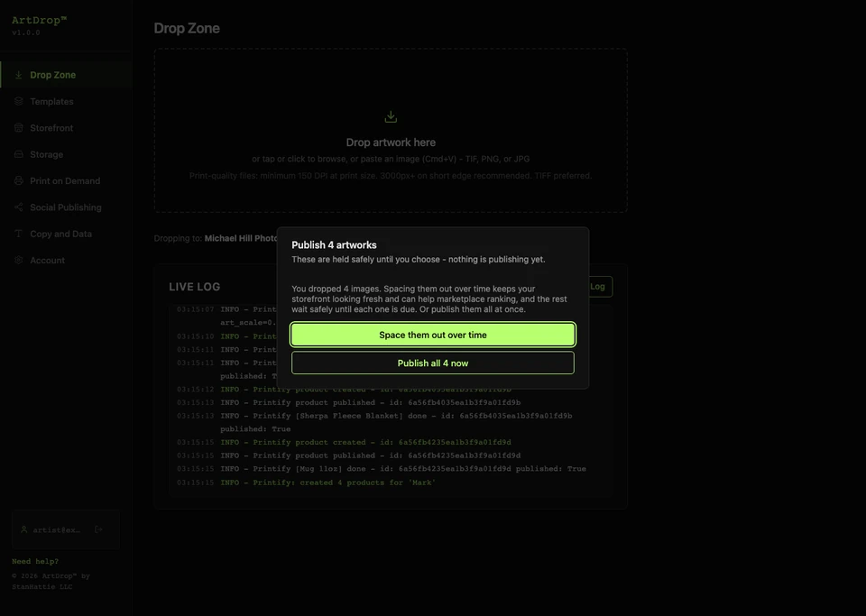
Task: Open the Drop Zone menu item
Action: (x=65, y=75)
